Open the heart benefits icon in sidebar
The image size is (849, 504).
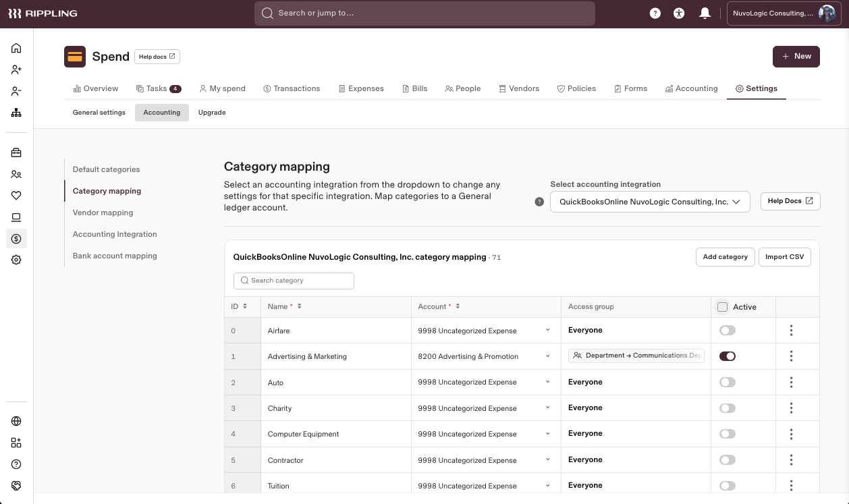16,196
